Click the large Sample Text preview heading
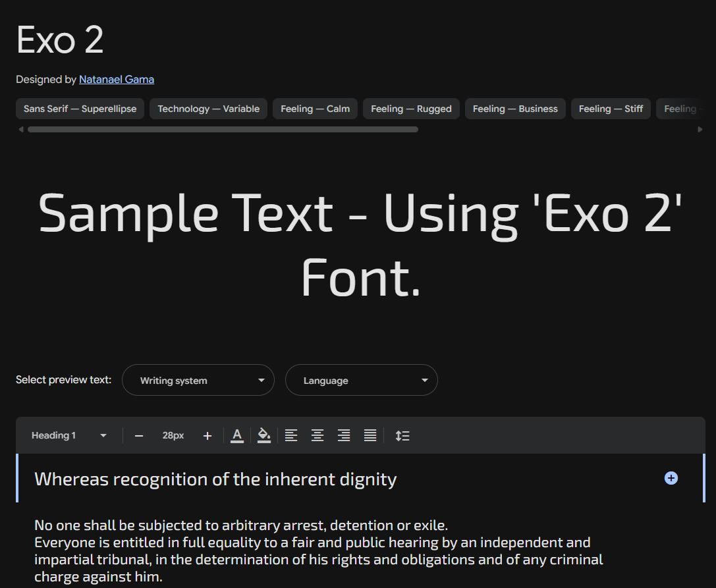 360,246
